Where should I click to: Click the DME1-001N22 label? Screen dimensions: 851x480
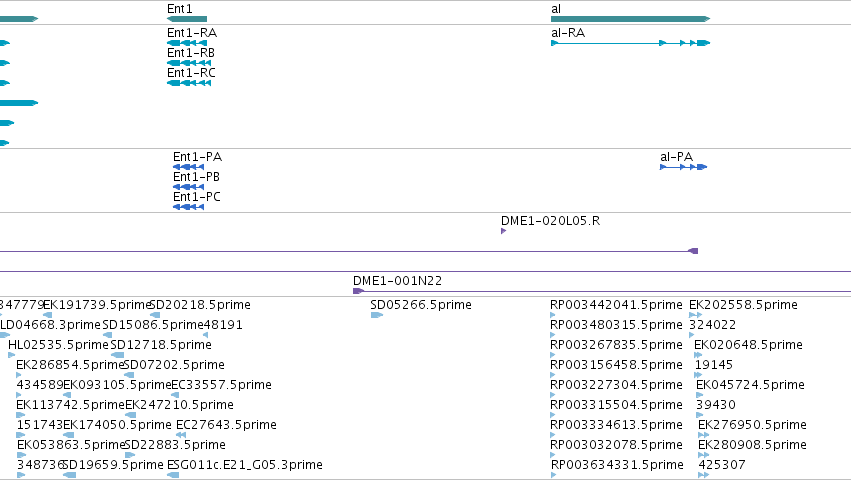pos(397,281)
